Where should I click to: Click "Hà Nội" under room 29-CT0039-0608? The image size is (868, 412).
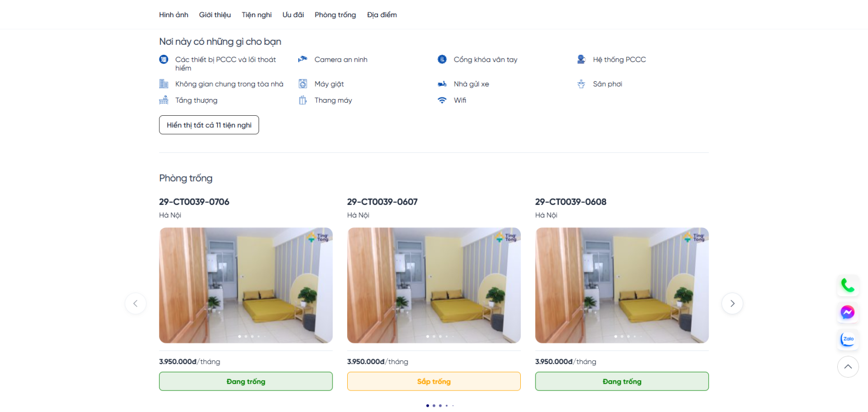[x=546, y=215]
